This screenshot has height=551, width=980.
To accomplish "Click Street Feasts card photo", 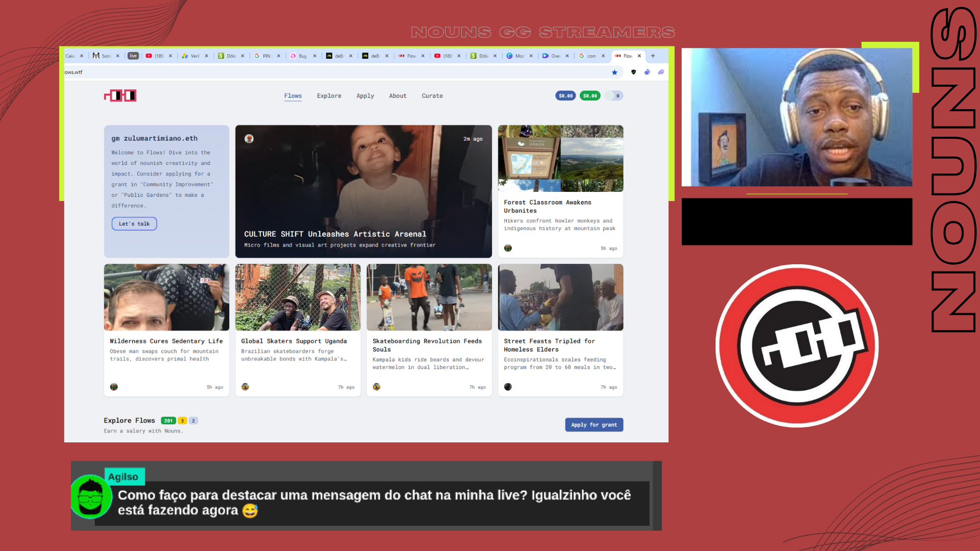I will point(560,297).
